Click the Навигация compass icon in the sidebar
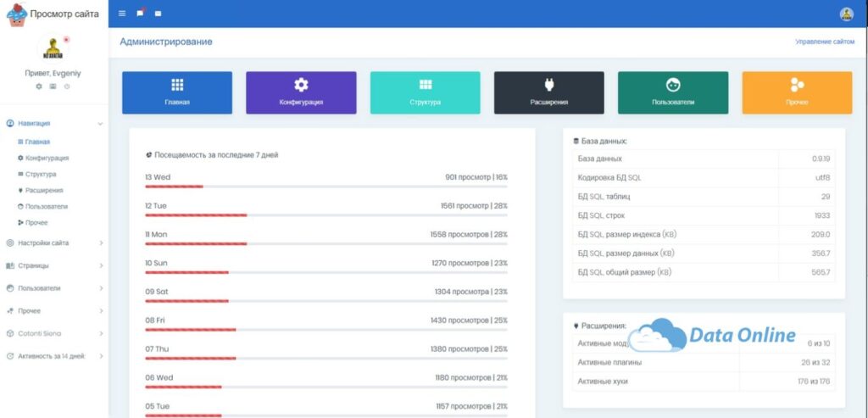This screenshot has width=868, height=418. coord(10,124)
